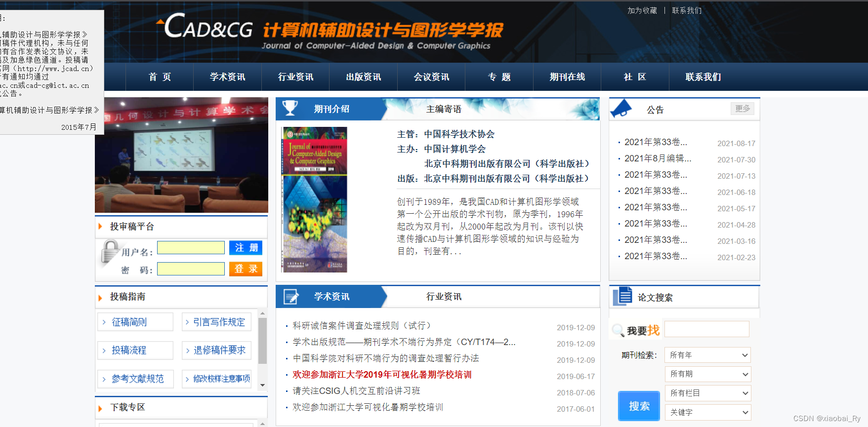Switch to the 期刊介绍 tab

pos(331,109)
